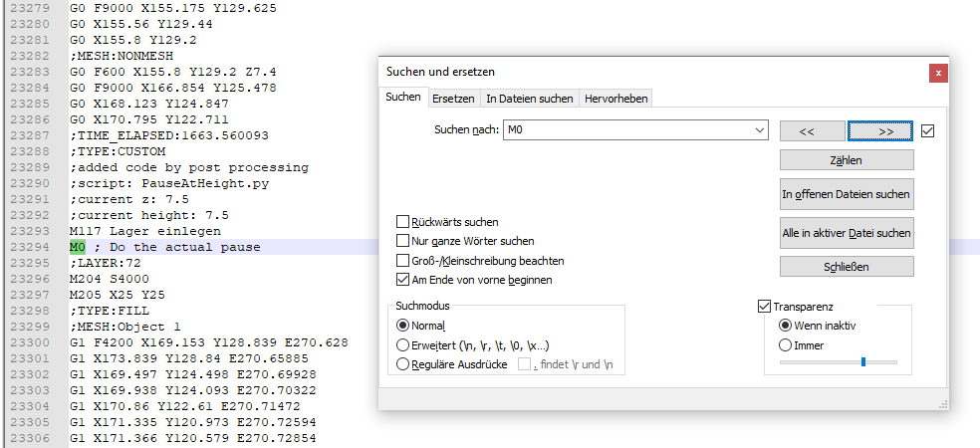Click the transparency slider handle
Screen dimensions: 980x448
click(x=863, y=361)
